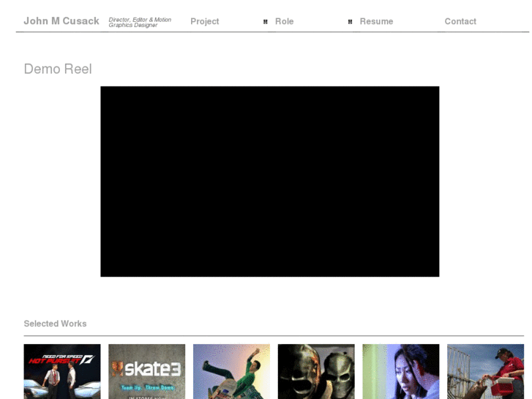The image size is (532, 399).
Task: Open the dark-haired woman thumbnail
Action: pyautogui.click(x=401, y=371)
